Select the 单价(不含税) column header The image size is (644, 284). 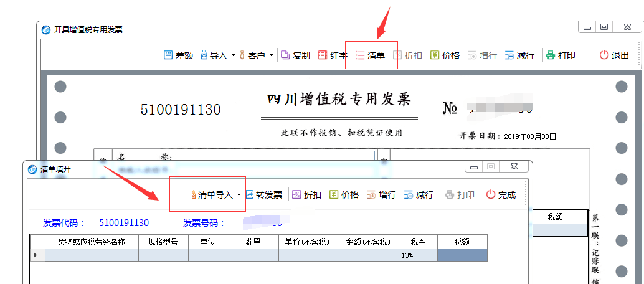click(308, 242)
